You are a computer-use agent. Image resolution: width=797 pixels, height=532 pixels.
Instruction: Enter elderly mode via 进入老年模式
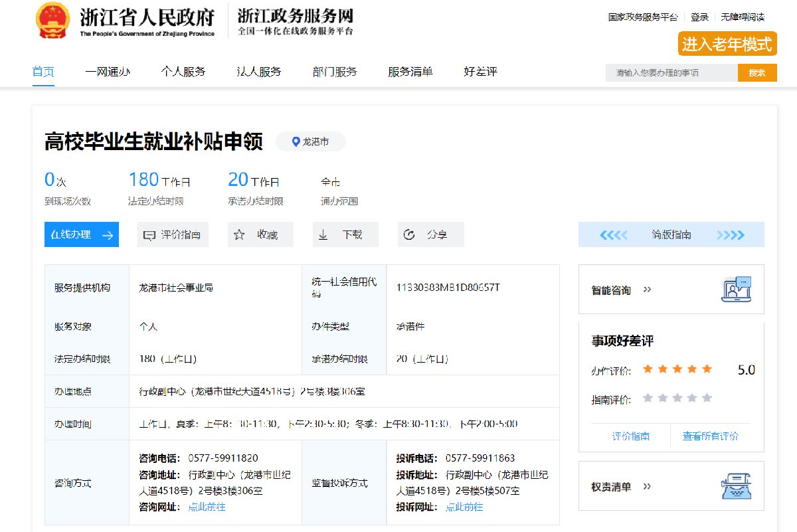tap(727, 44)
